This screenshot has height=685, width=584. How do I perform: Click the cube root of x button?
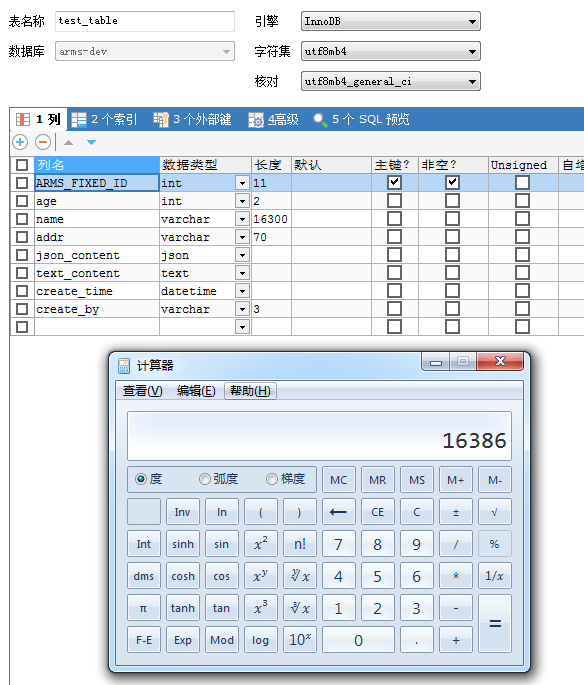tap(300, 608)
